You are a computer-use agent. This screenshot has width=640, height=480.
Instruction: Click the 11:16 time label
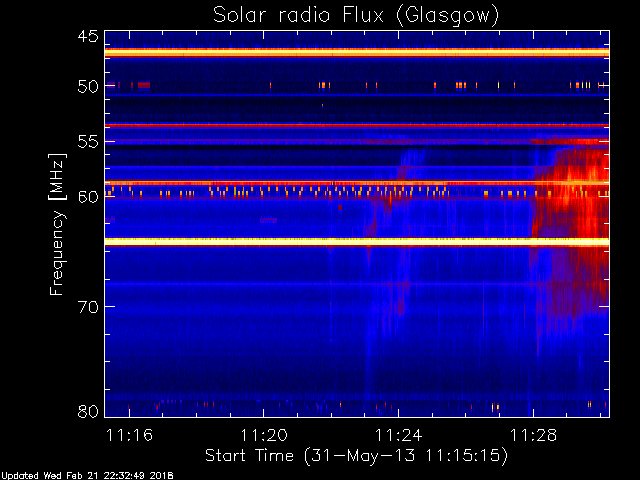coord(129,435)
